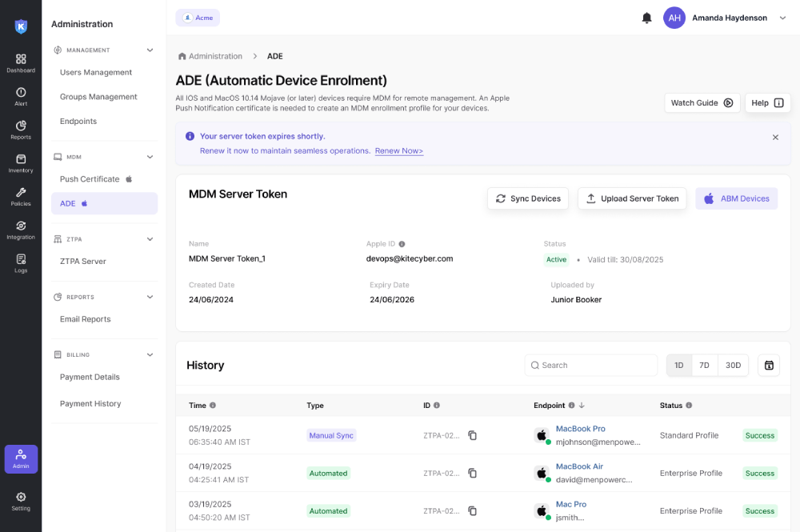Select the 7D time range

[x=704, y=365]
